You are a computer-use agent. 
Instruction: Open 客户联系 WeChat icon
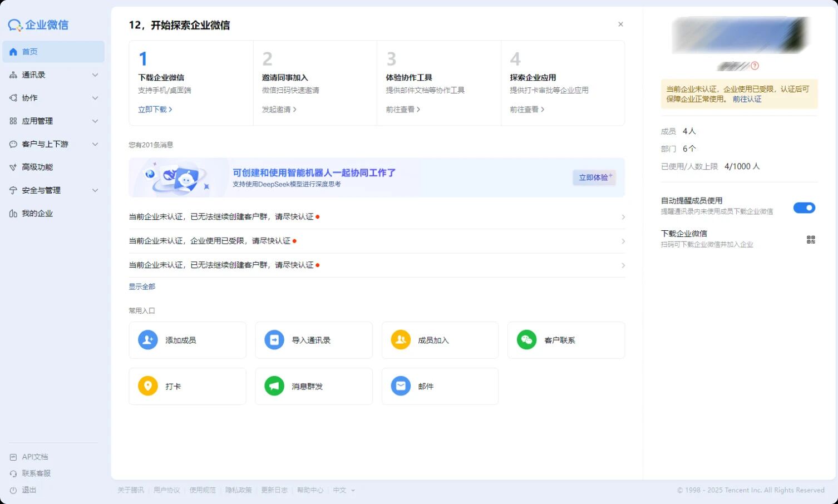click(x=526, y=340)
